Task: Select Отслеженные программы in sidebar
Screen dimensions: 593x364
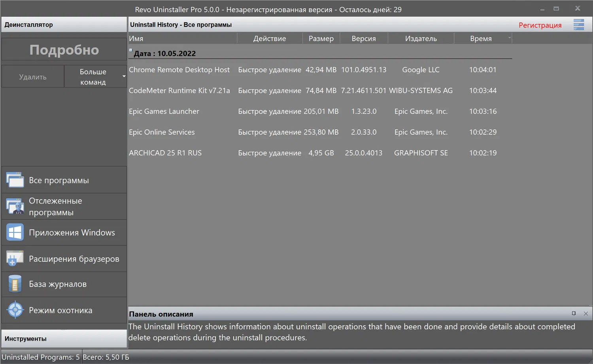Action: [x=64, y=206]
